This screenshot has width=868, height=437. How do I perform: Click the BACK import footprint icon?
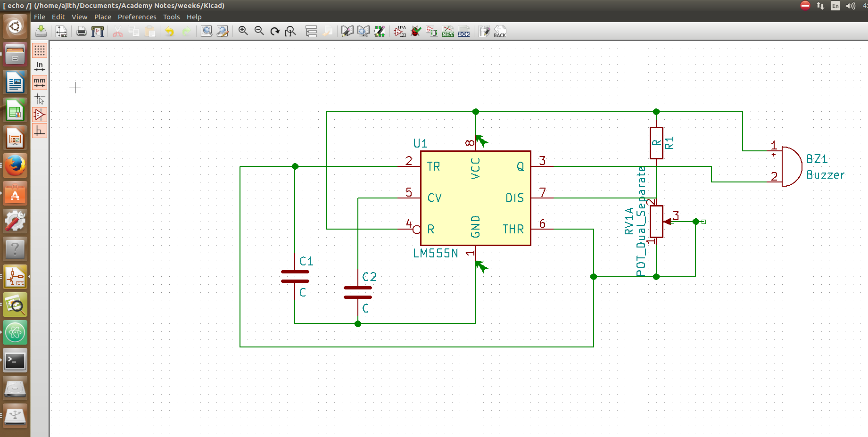[500, 31]
